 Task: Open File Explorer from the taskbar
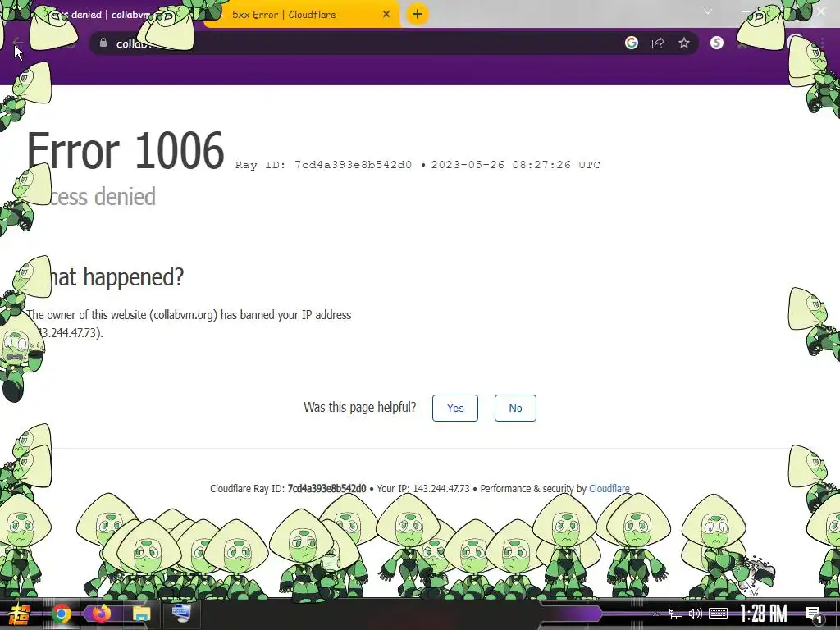pyautogui.click(x=141, y=614)
